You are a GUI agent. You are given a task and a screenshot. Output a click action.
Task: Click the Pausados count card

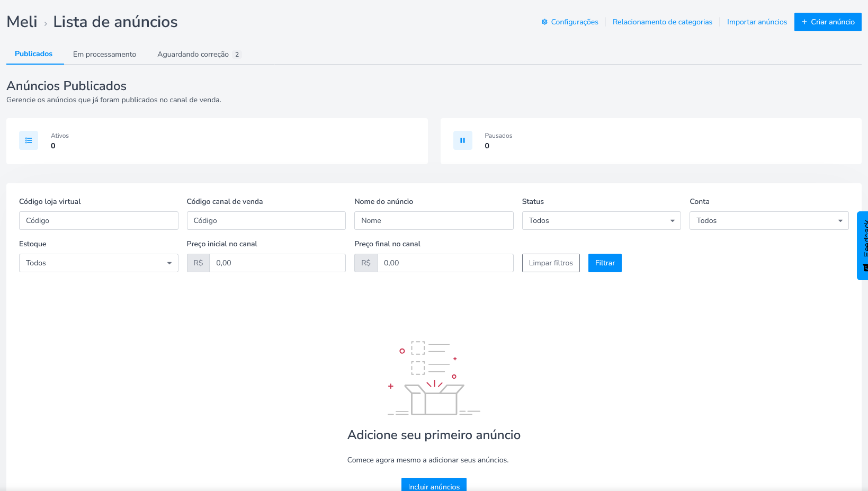click(651, 141)
